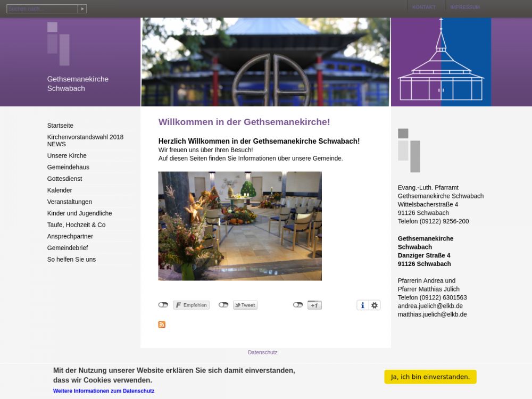
Task: Open Kirchenvorstandswahl 2018 NEWS menu item
Action: coord(85,140)
